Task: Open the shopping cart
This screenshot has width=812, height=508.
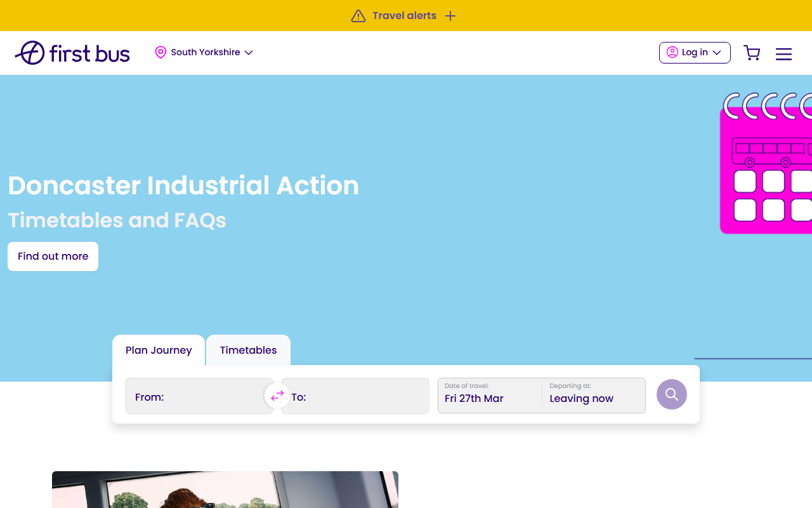Action: coord(752,53)
